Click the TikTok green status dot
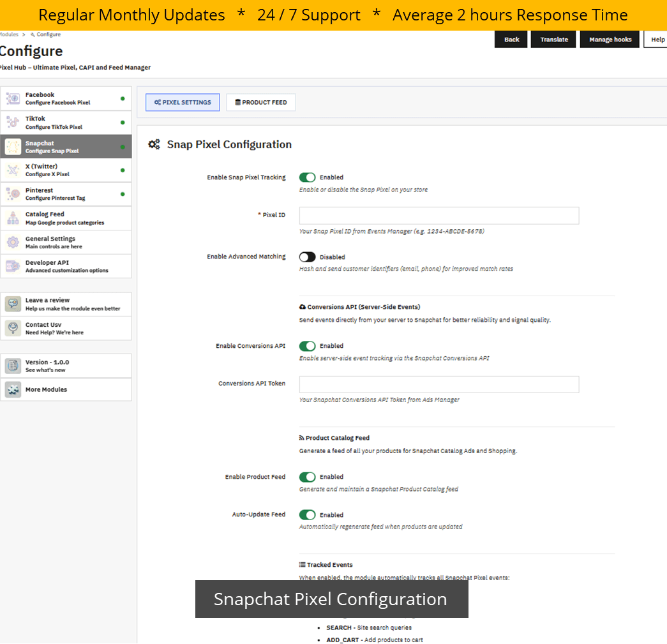The width and height of the screenshot is (667, 644). (123, 123)
